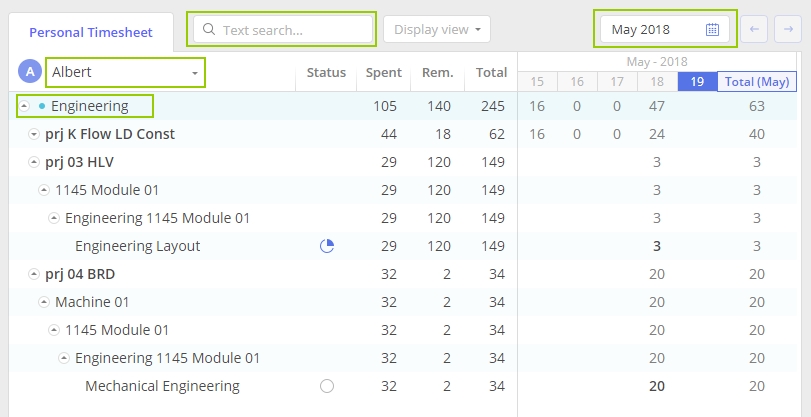Screen dimensions: 811x417
Task: Click the Total (May) column header
Action: (757, 82)
